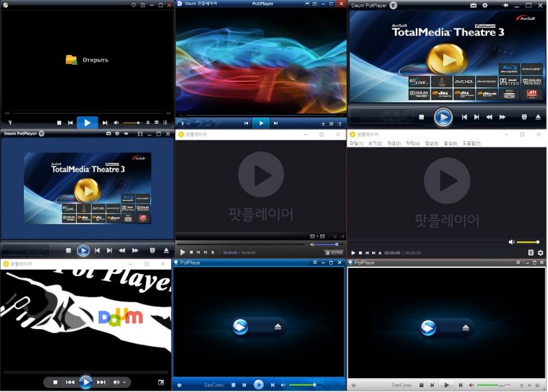Open gear settings in blue-background TotalMedia title bar
The image size is (548, 392).
pyautogui.click(x=117, y=134)
